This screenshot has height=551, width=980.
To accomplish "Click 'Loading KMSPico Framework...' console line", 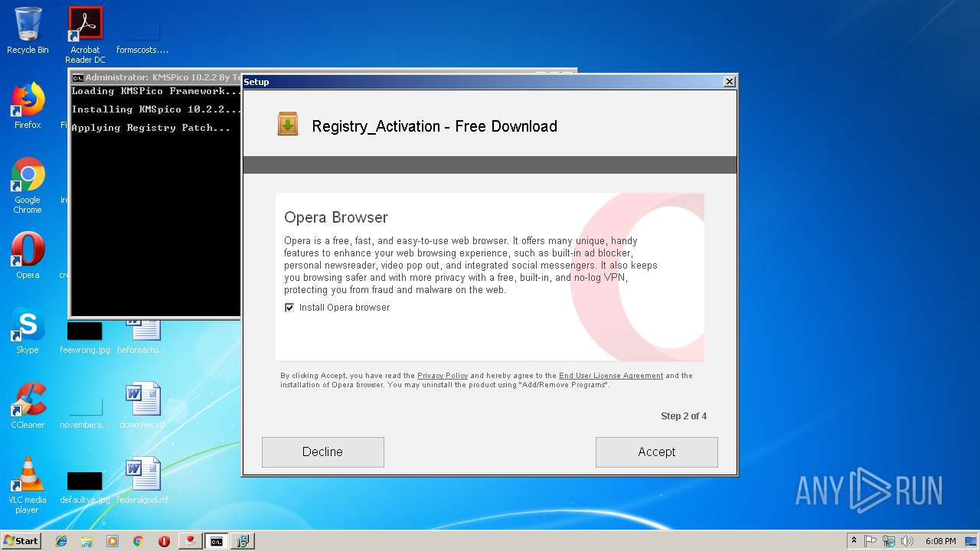I will coord(156,91).
